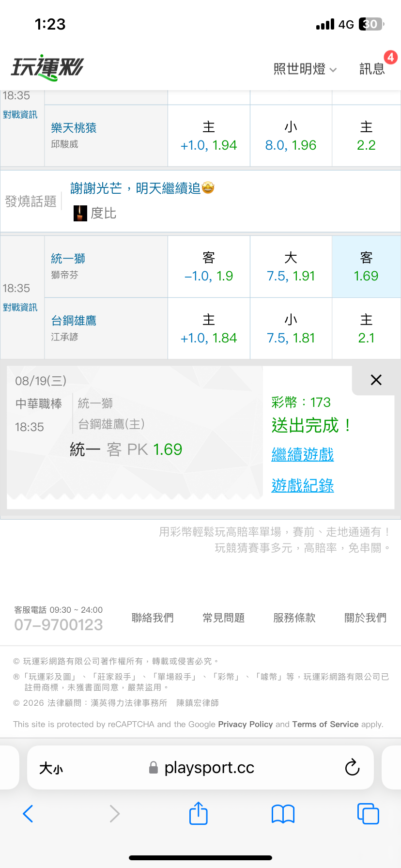Open Google Privacy Policy link
The height and width of the screenshot is (868, 401).
(246, 724)
